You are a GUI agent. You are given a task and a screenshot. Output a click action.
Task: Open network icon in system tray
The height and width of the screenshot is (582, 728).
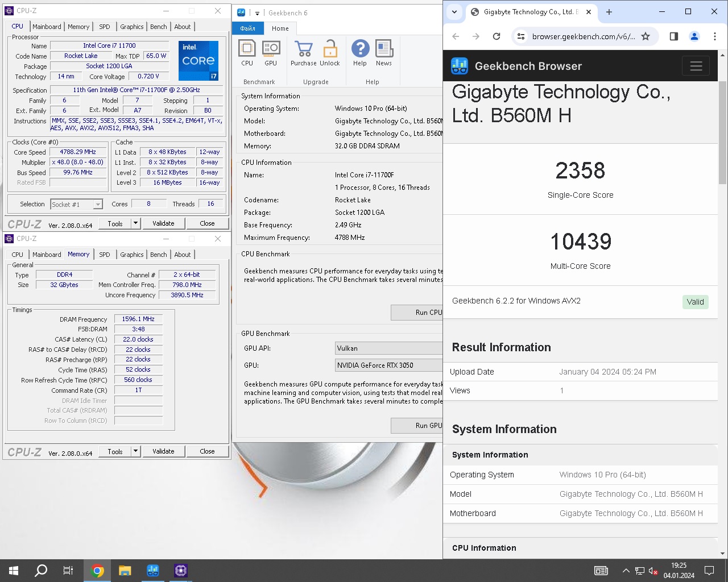coord(640,571)
